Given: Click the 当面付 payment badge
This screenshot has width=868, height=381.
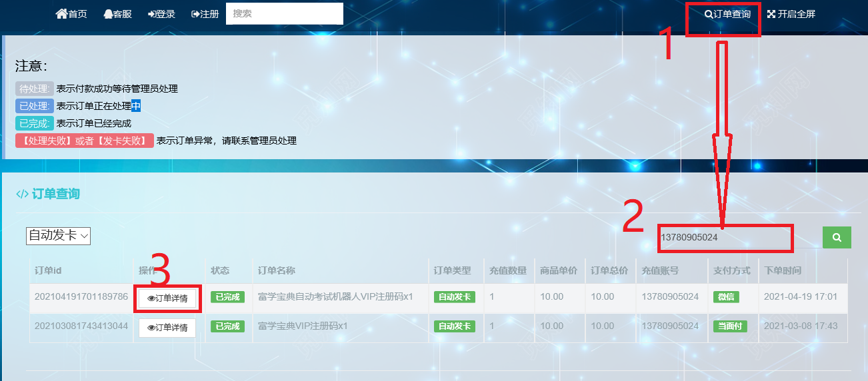Looking at the screenshot, I should (730, 326).
